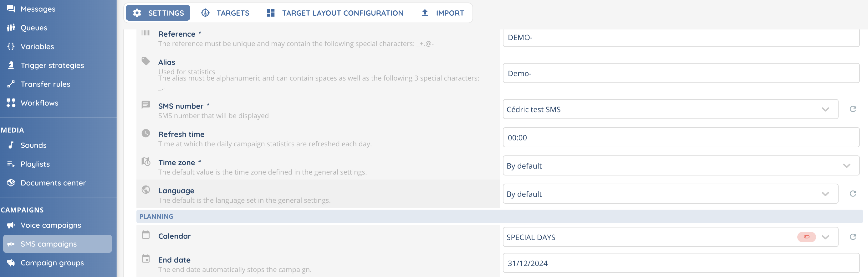Click the Documents center cube icon
The height and width of the screenshot is (277, 868).
tap(11, 183)
